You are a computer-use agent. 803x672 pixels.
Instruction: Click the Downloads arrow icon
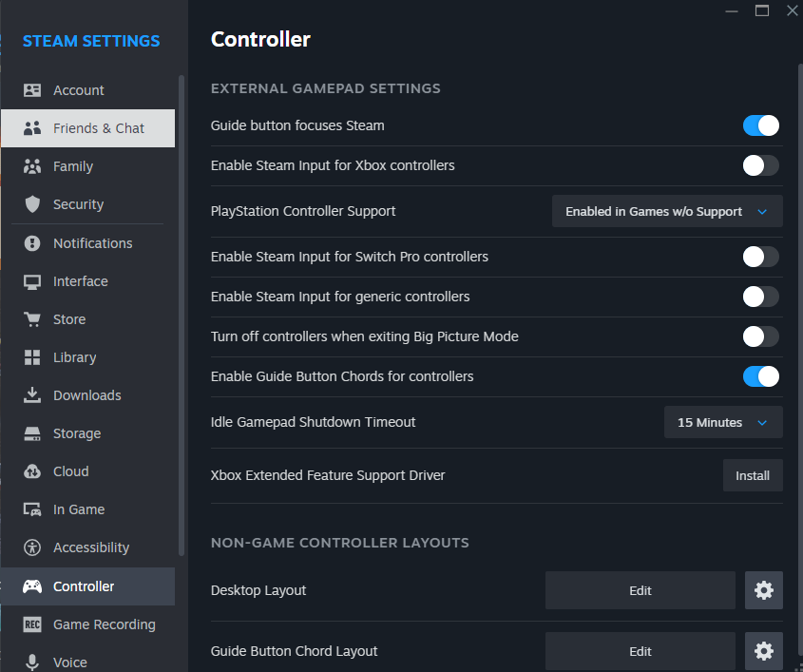point(32,394)
